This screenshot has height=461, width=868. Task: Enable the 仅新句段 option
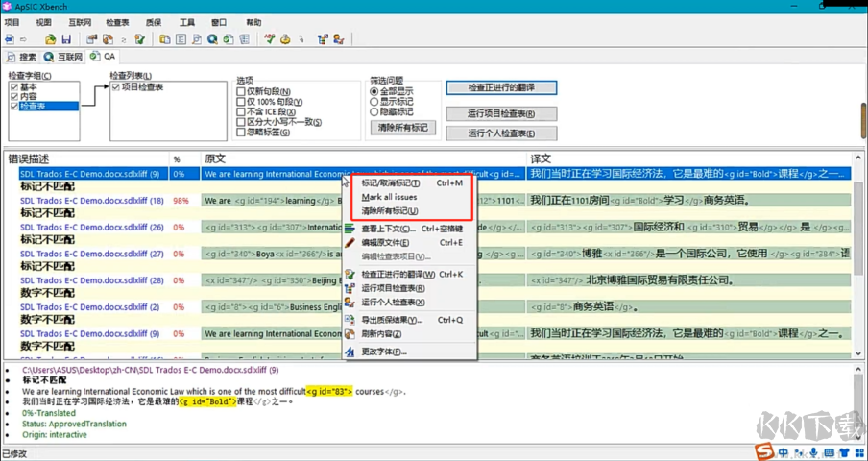coord(241,91)
